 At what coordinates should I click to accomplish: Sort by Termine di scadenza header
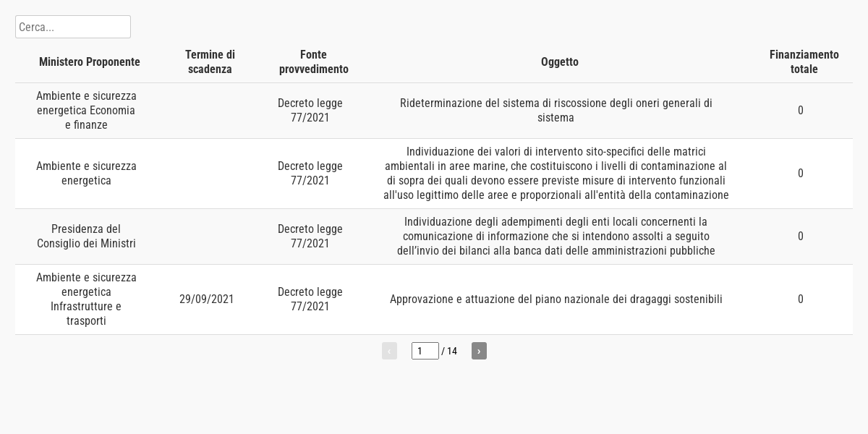[210, 62]
